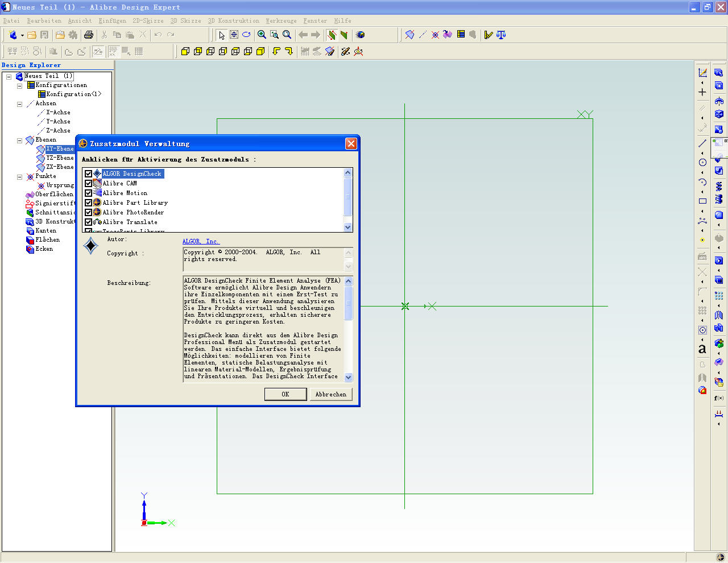Click the spline curve sketch icon
This screenshot has width=728, height=563.
click(702, 220)
